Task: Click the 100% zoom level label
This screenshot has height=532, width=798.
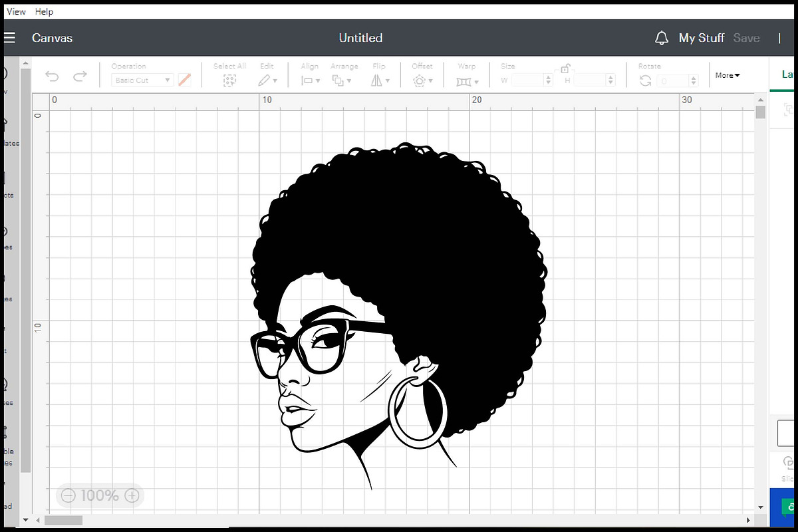Action: 100,495
